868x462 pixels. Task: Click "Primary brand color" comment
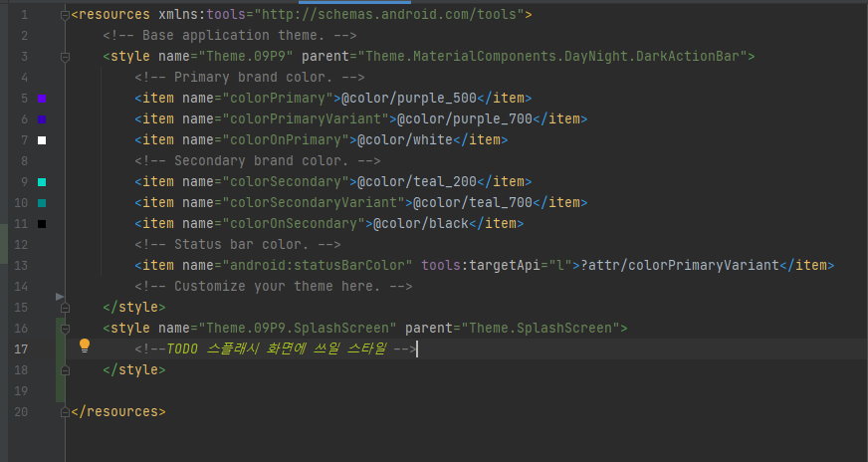(x=250, y=77)
